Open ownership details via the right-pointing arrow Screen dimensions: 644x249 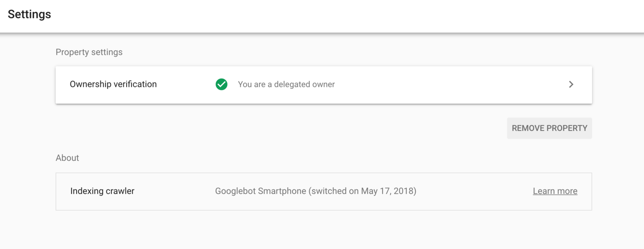[571, 84]
